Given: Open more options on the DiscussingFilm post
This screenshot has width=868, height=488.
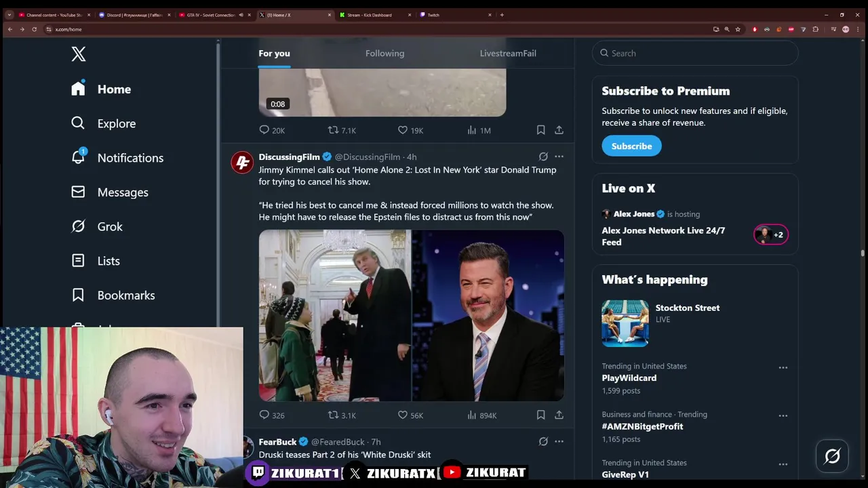Looking at the screenshot, I should [x=559, y=157].
